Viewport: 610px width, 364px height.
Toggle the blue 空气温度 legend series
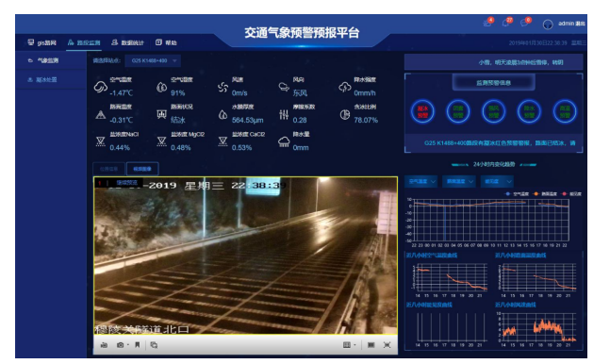(517, 194)
